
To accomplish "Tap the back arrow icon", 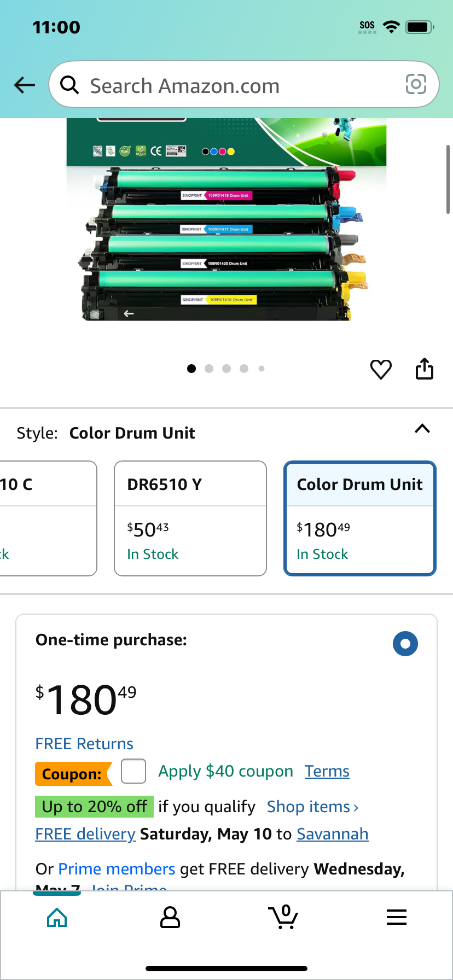I will pos(25,85).
